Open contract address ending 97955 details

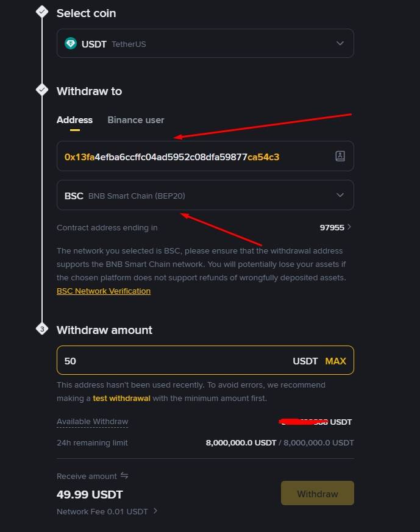334,227
